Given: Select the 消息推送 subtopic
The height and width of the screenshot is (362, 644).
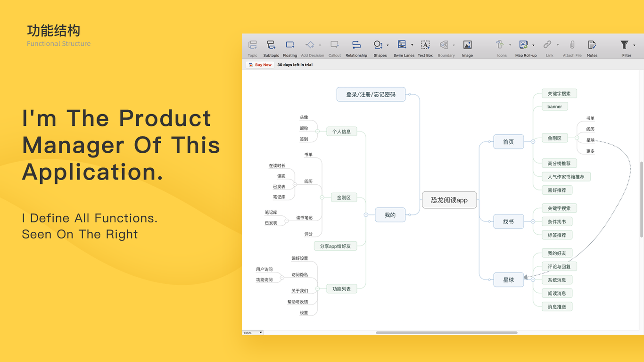Looking at the screenshot, I should [557, 306].
